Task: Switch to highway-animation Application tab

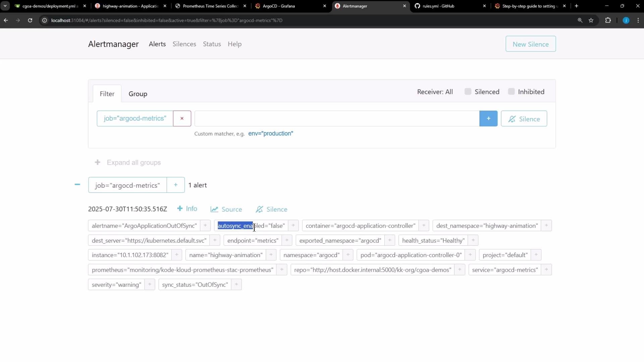Action: pyautogui.click(x=131, y=6)
